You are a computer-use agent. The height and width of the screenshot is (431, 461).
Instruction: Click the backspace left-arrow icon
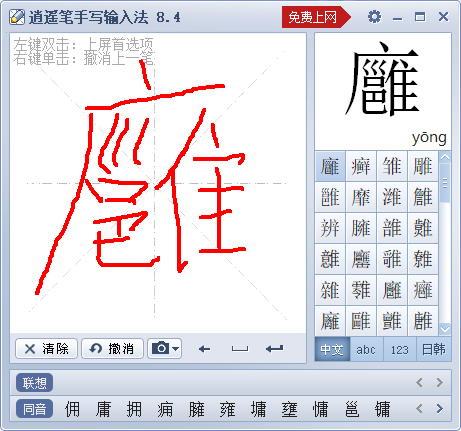click(204, 349)
